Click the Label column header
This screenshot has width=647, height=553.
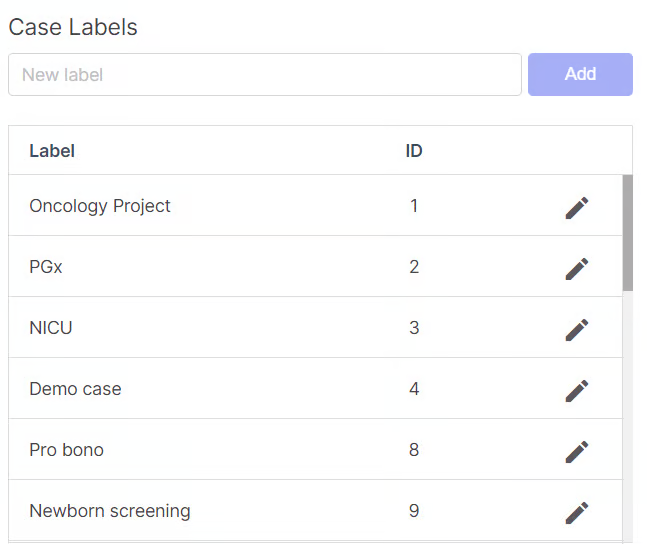pyautogui.click(x=52, y=151)
